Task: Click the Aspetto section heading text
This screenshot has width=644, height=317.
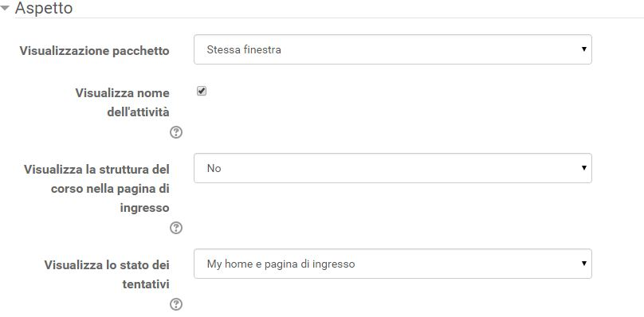Action: (44, 8)
